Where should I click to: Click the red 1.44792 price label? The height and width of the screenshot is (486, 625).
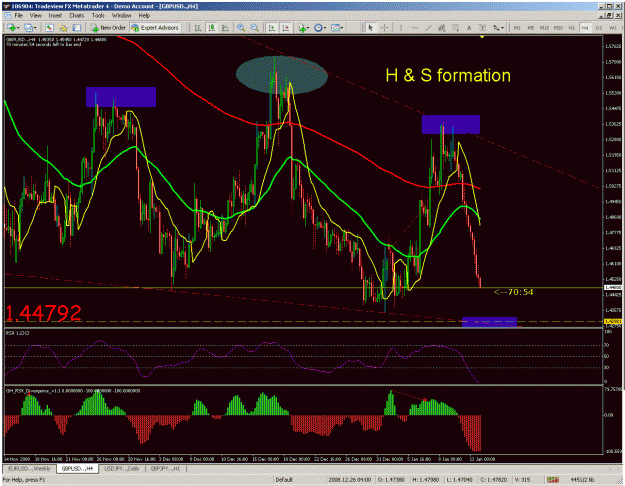[x=43, y=313]
